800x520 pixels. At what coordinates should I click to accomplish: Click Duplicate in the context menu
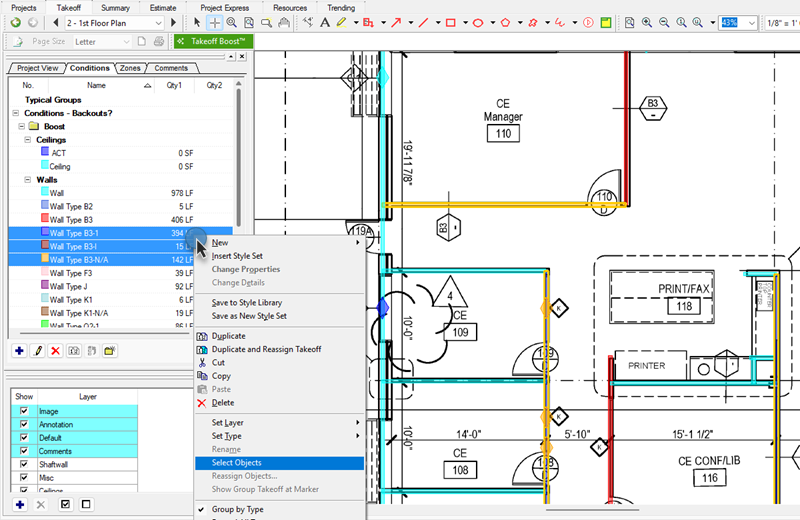(228, 336)
